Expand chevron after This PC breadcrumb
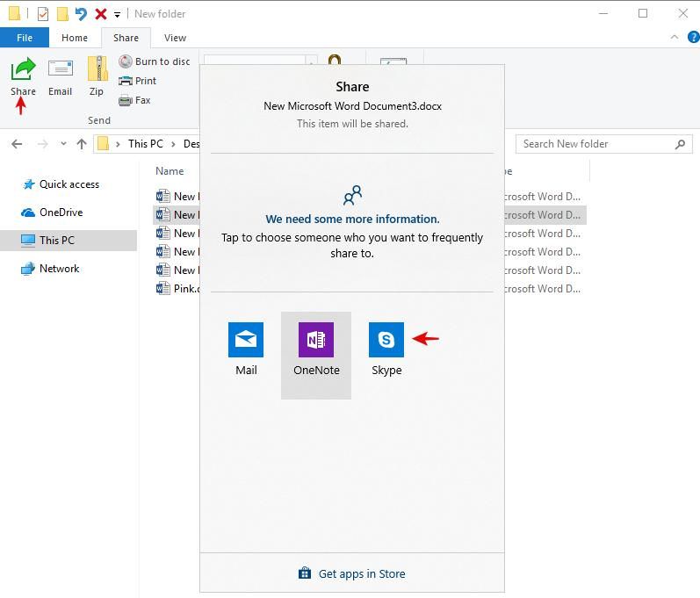This screenshot has width=700, height=598. point(173,144)
